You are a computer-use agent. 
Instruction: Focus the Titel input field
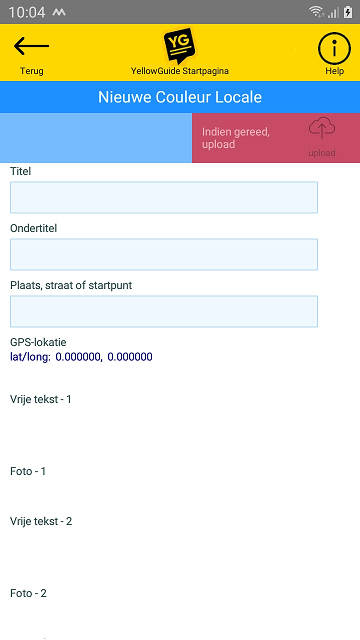click(x=164, y=198)
